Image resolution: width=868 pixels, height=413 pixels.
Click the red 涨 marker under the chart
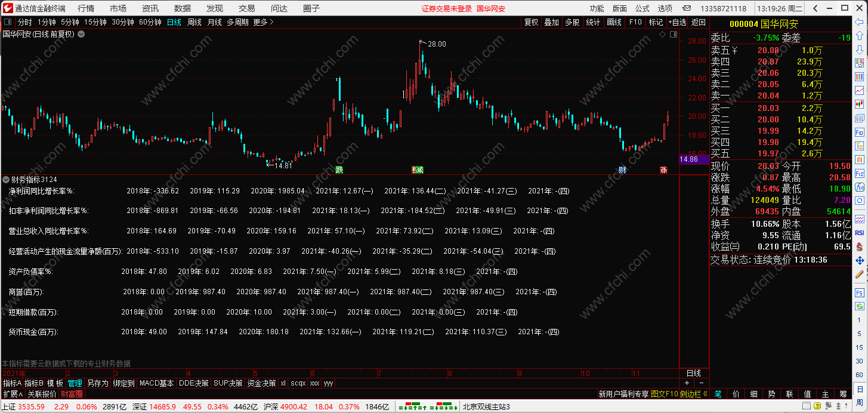663,170
